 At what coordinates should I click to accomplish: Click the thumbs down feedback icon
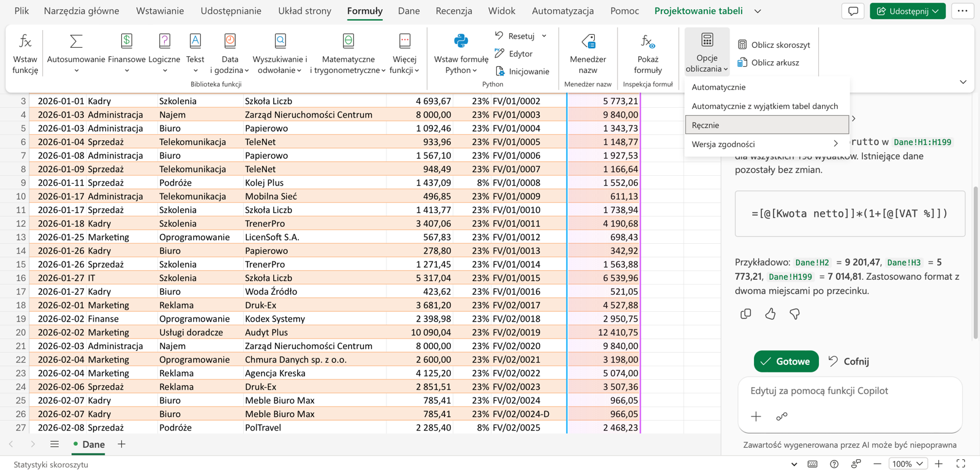coord(794,314)
